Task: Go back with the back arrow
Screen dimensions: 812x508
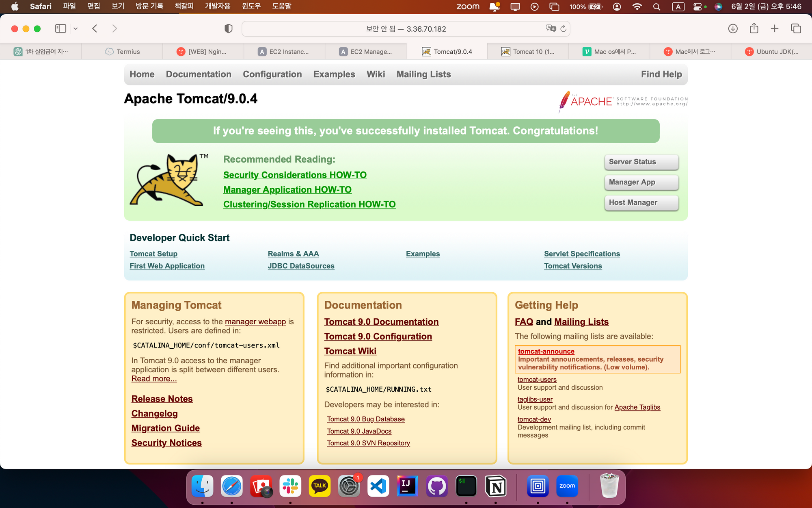Action: click(95, 28)
